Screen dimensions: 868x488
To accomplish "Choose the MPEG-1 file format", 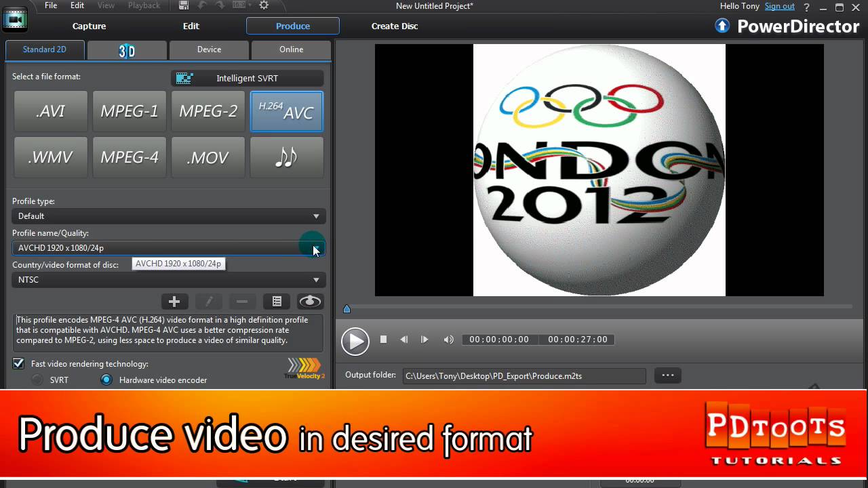I will click(130, 111).
